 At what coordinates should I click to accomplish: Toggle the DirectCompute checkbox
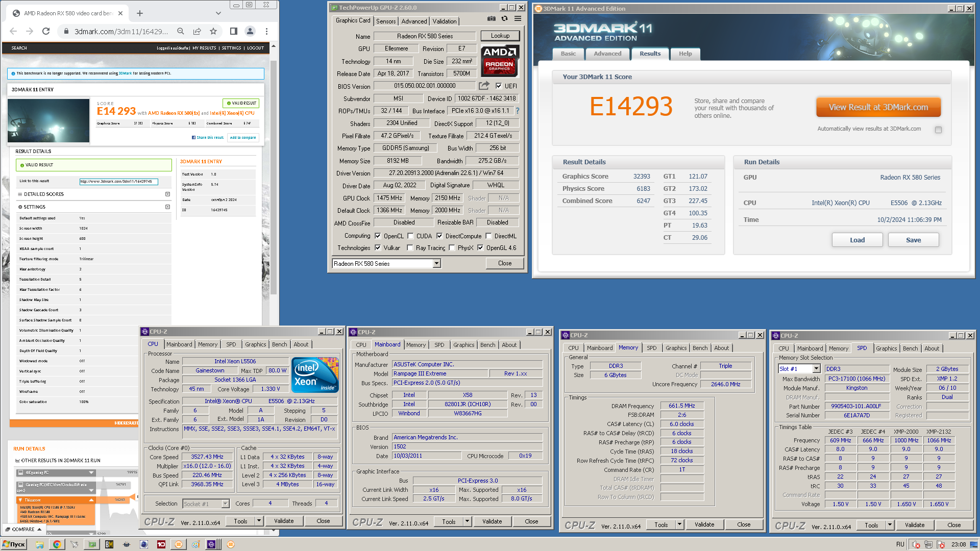pos(439,236)
